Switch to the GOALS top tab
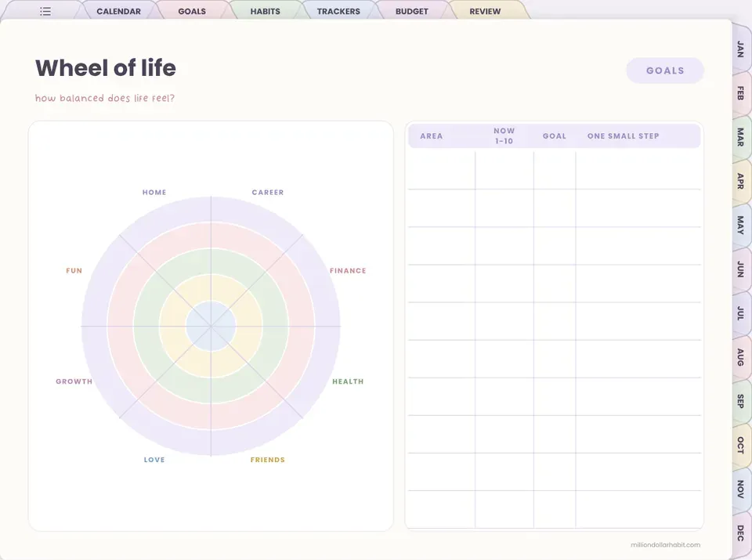 pos(192,11)
